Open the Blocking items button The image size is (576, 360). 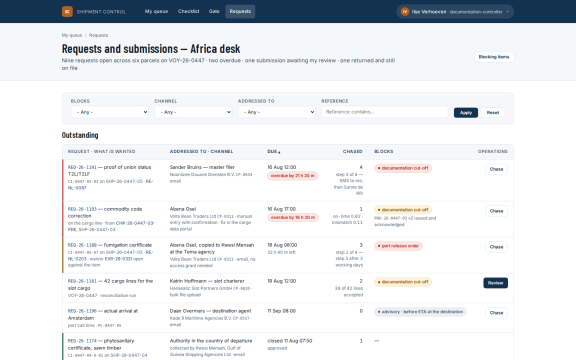(x=494, y=57)
